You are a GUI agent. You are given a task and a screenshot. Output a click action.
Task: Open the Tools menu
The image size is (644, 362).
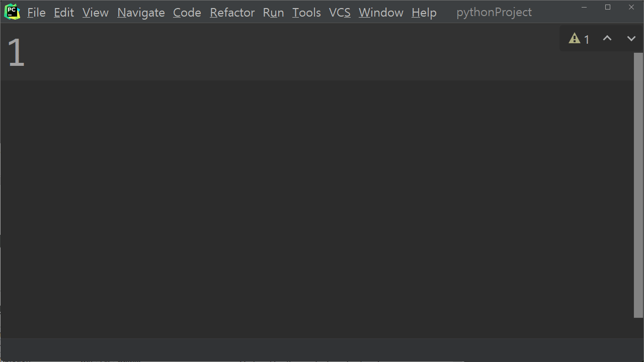(306, 13)
